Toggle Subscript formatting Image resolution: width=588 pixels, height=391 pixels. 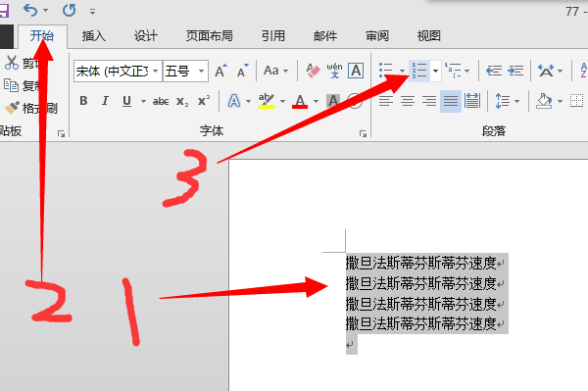[182, 102]
